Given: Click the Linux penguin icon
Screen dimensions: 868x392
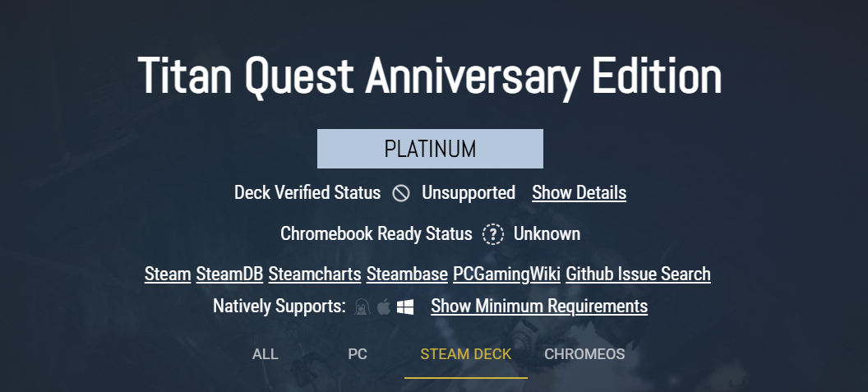Looking at the screenshot, I should point(362,307).
